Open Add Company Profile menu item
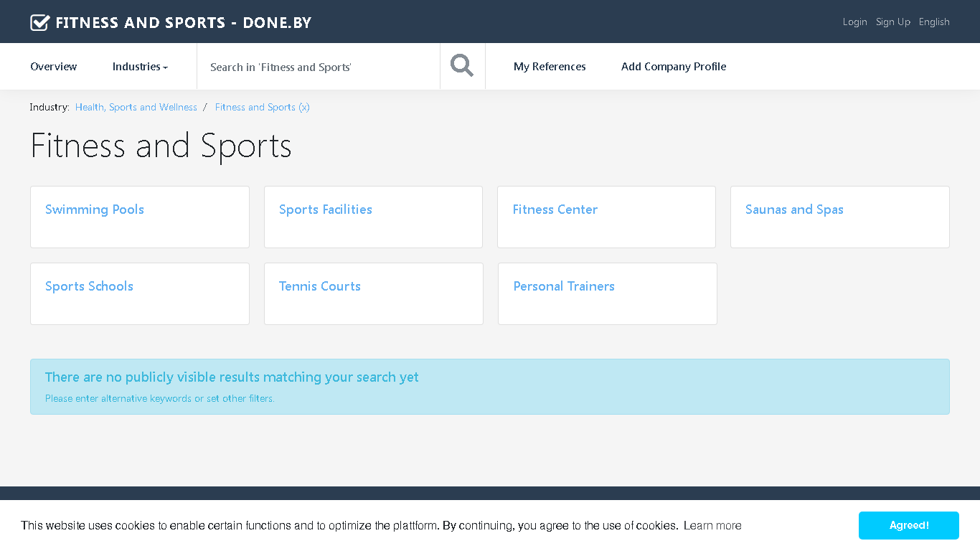Viewport: 980px width, 551px height. point(674,67)
